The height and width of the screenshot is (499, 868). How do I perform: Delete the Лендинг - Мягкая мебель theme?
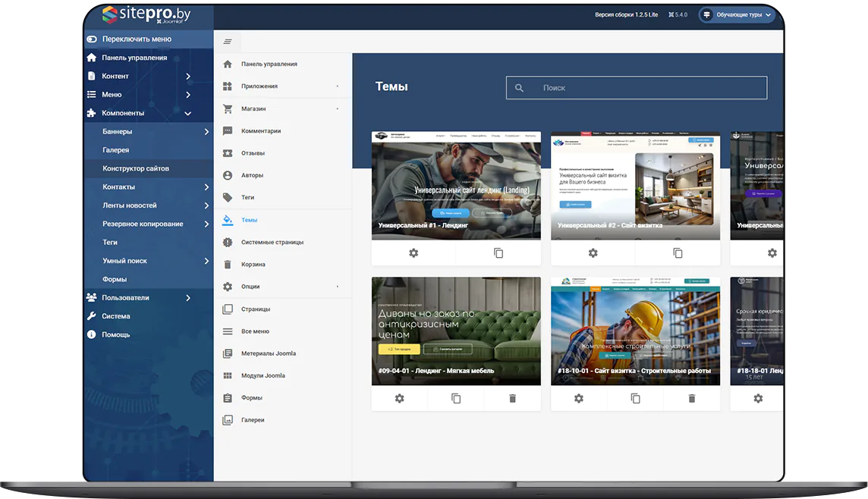tap(512, 399)
